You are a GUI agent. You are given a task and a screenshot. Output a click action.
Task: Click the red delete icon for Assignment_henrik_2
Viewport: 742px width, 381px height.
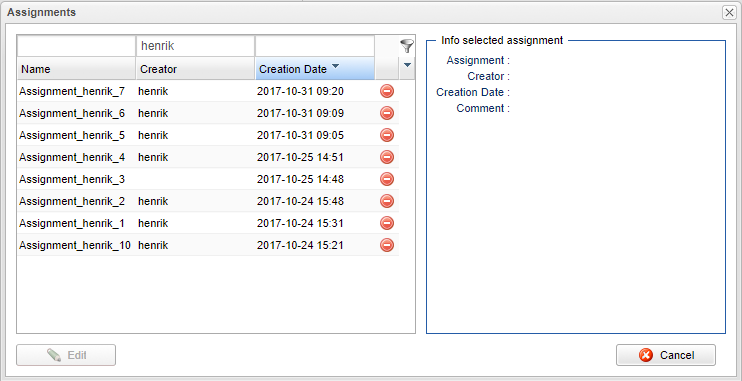(x=387, y=201)
